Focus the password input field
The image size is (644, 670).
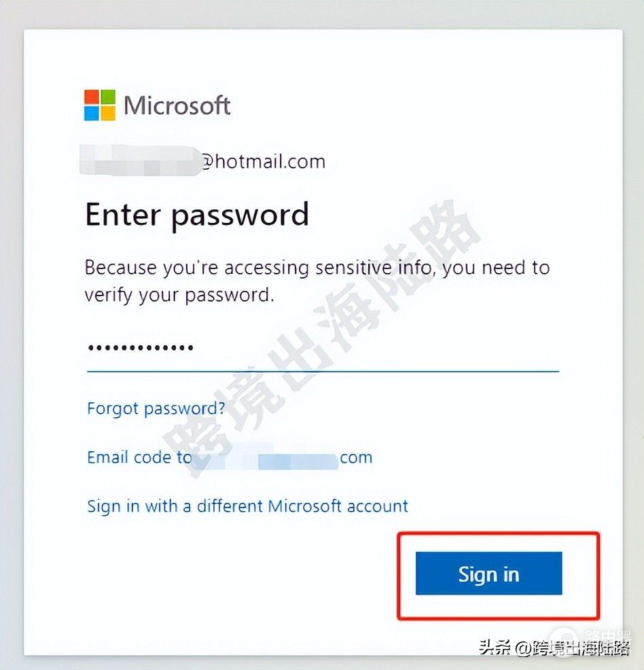tap(323, 351)
